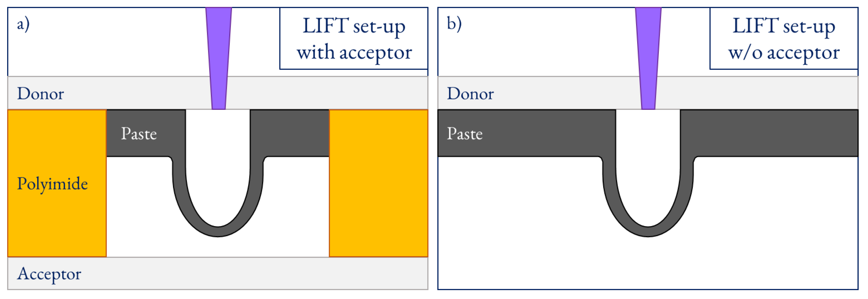
Task: Click the bottom of the paste bubble in panel b
Action: click(x=648, y=232)
